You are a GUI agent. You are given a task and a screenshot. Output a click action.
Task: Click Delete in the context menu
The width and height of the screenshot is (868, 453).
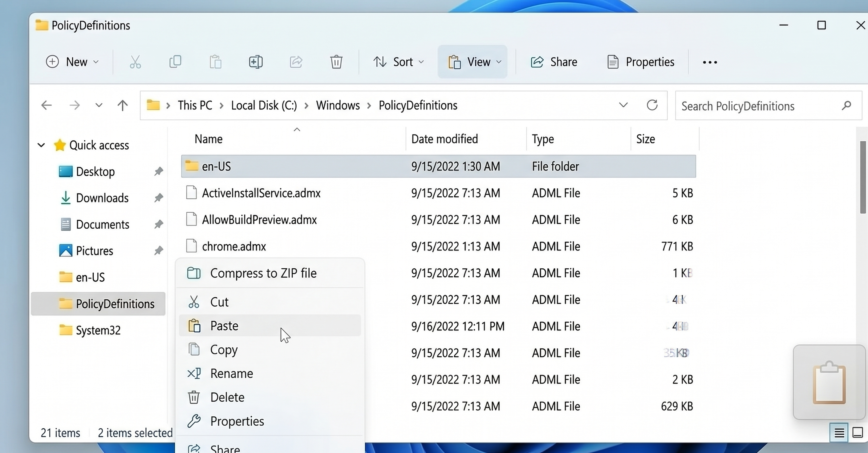270,397
